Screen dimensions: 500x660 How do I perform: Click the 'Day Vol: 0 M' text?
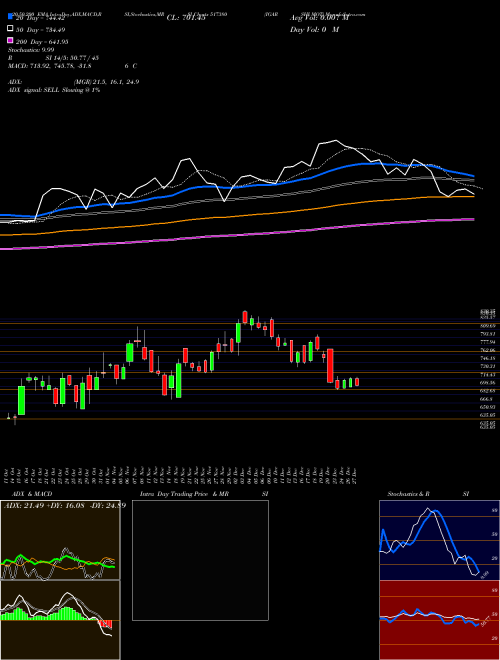tap(314, 29)
